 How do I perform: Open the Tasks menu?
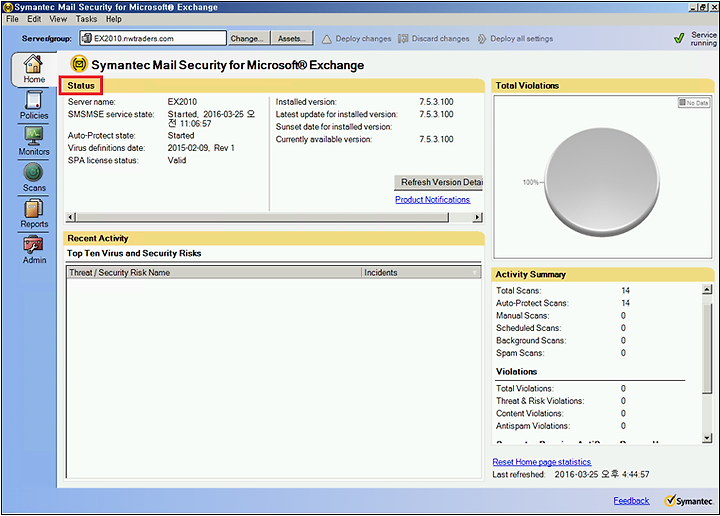[86, 19]
